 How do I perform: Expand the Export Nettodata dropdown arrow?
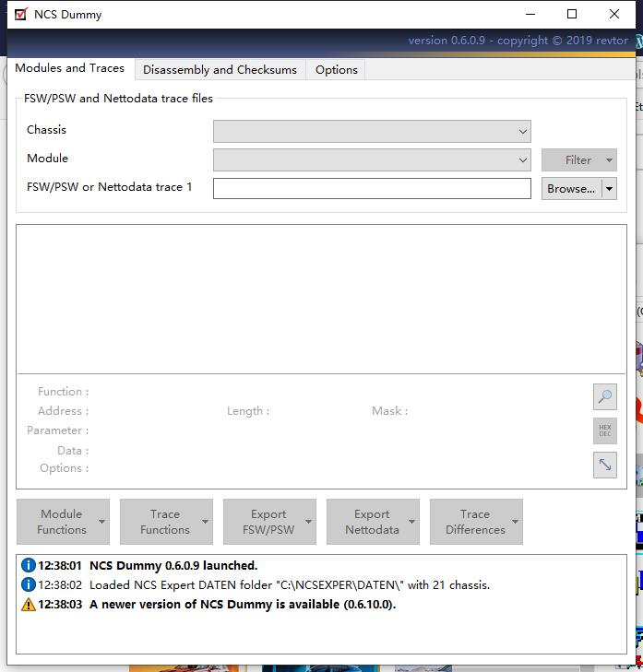coord(412,522)
